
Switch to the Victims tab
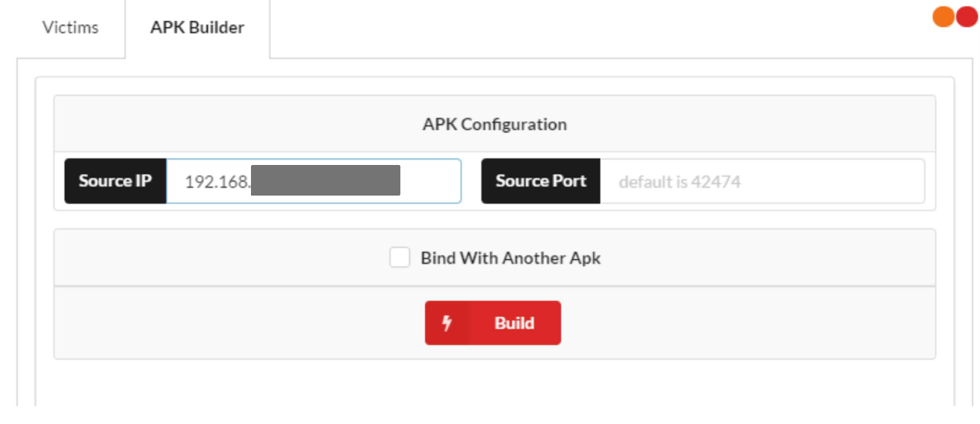pos(70,28)
